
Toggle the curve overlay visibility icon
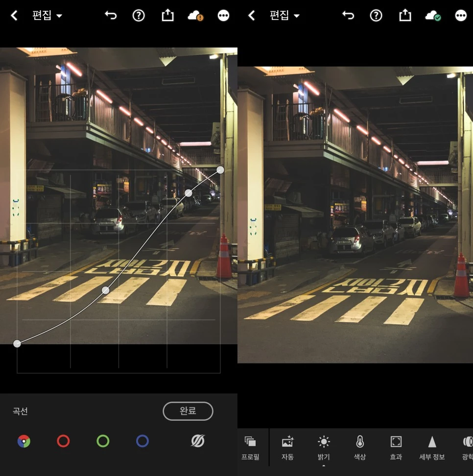point(198,441)
